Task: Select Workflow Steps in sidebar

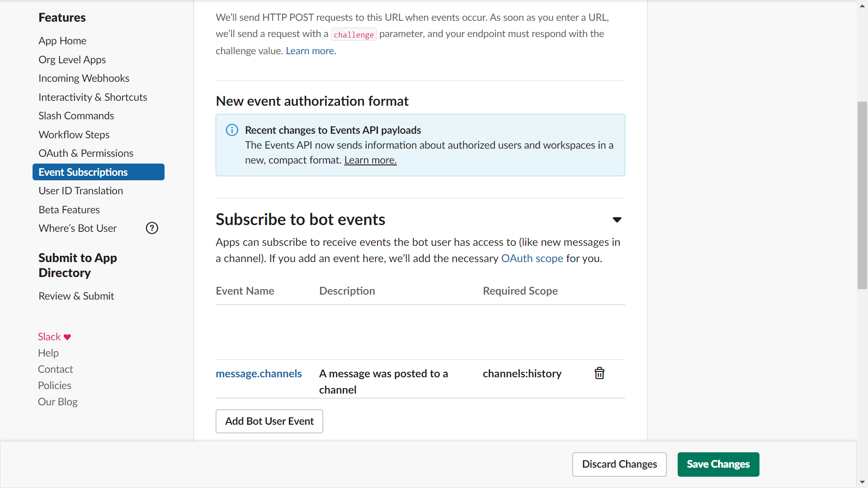Action: click(x=74, y=135)
